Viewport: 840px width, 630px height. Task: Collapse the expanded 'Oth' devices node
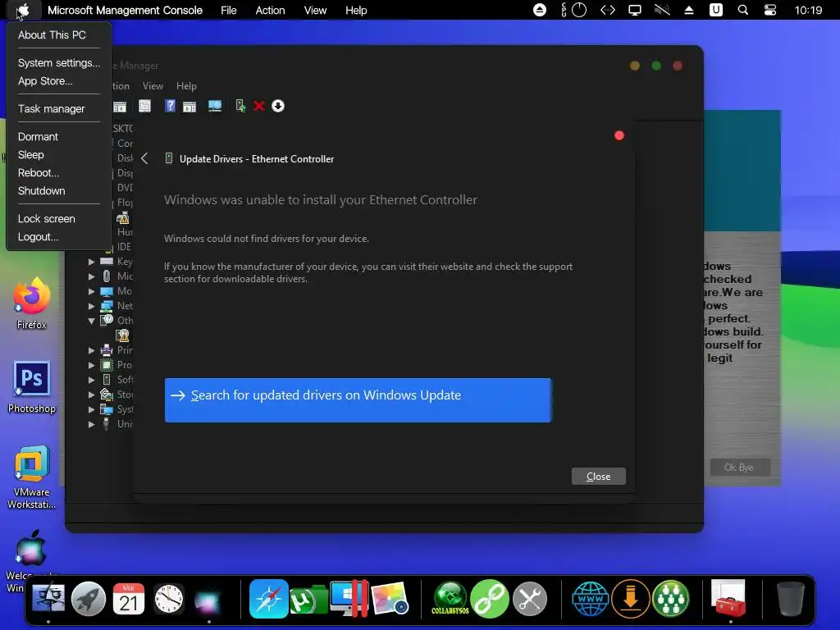click(92, 321)
